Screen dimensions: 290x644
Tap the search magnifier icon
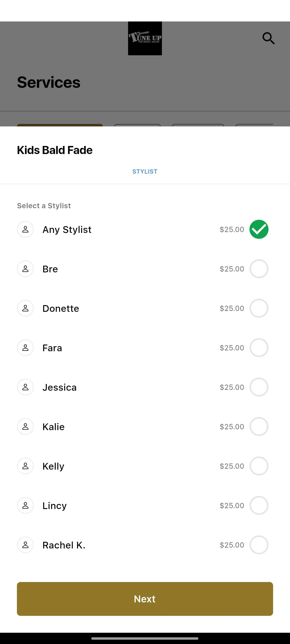268,38
